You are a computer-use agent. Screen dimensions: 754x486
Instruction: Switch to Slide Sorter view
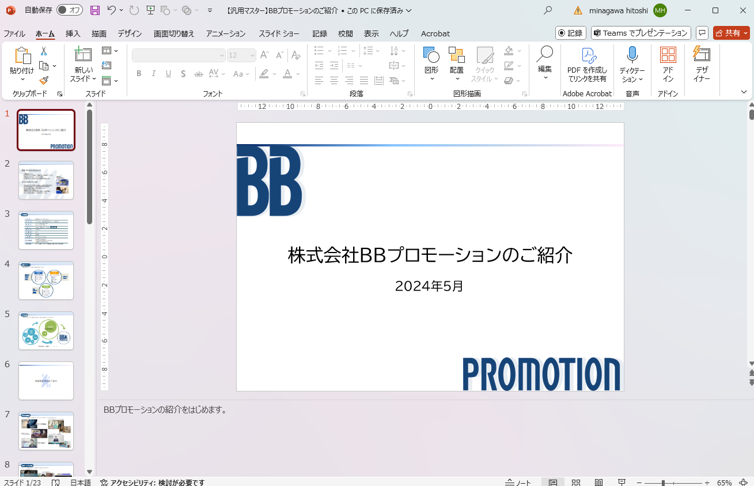point(576,482)
